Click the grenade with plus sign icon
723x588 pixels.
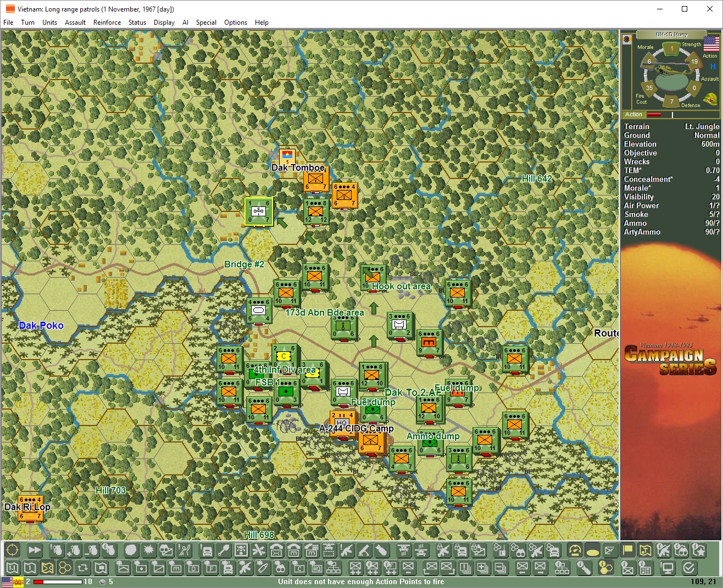pos(74,550)
